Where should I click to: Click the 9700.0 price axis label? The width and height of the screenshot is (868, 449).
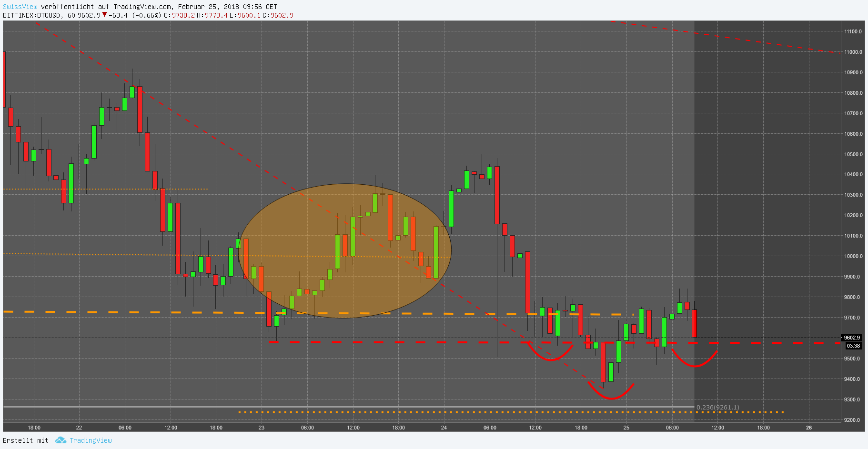852,318
